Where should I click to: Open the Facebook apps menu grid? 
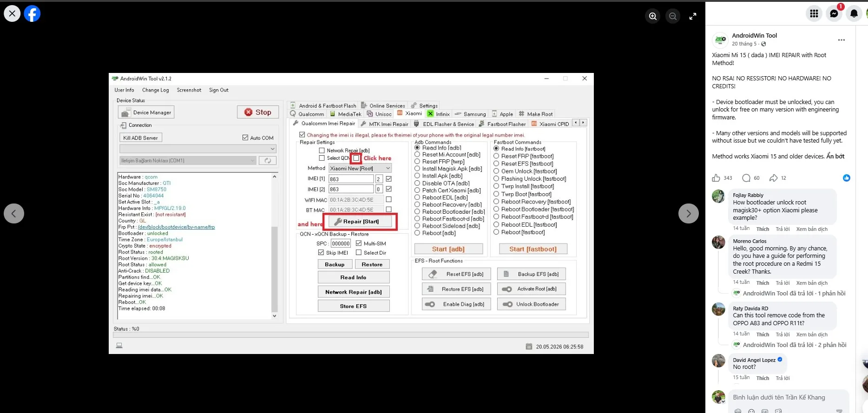(x=814, y=13)
